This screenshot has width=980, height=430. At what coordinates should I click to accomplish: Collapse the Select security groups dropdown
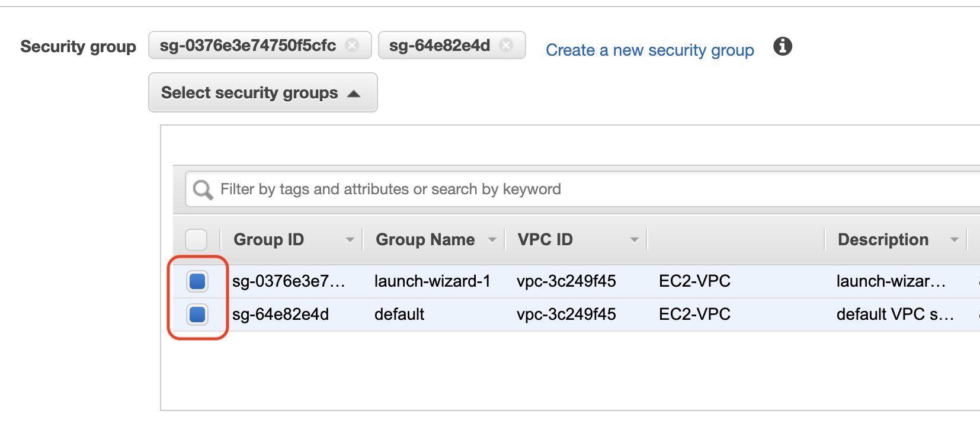[262, 92]
